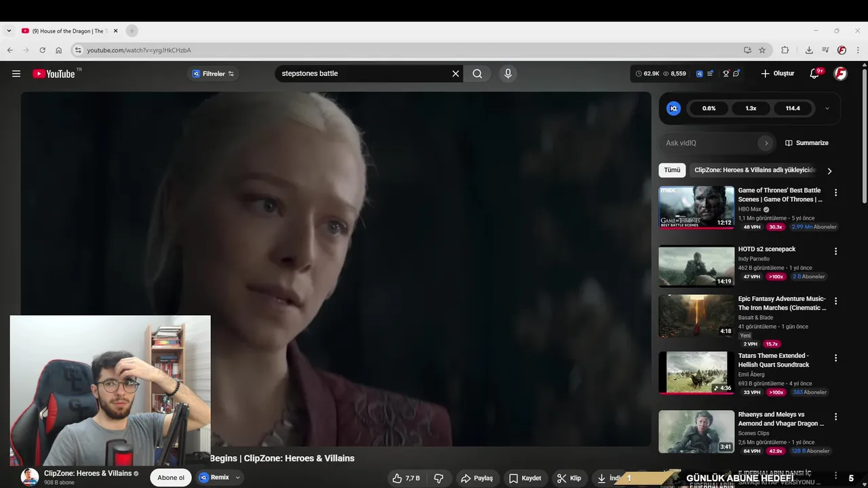Click the address bar URL
This screenshot has height=488, width=868.
139,50
